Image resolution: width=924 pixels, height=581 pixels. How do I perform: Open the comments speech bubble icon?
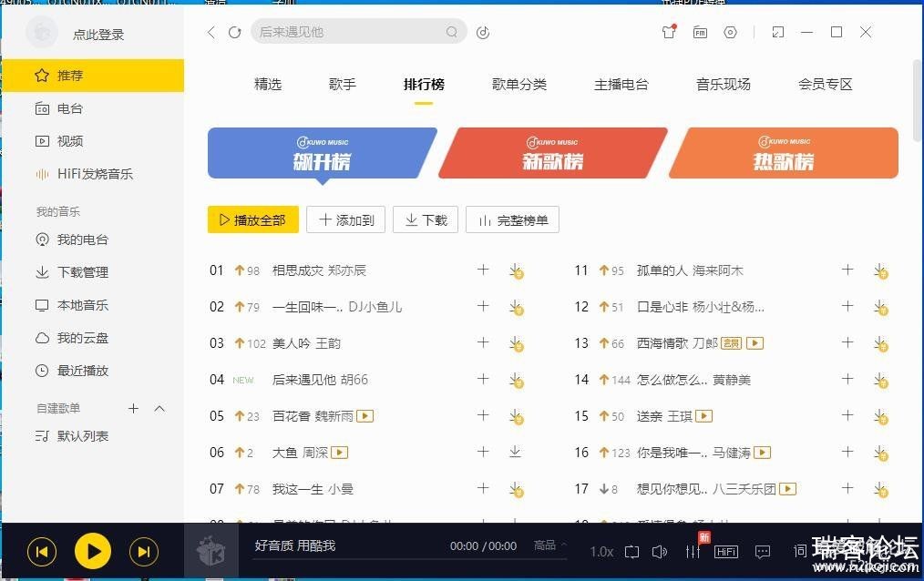pos(763,552)
